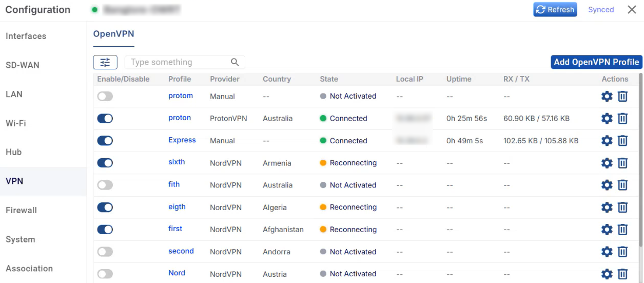
Task: Enable the protom profile toggle
Action: coord(105,96)
